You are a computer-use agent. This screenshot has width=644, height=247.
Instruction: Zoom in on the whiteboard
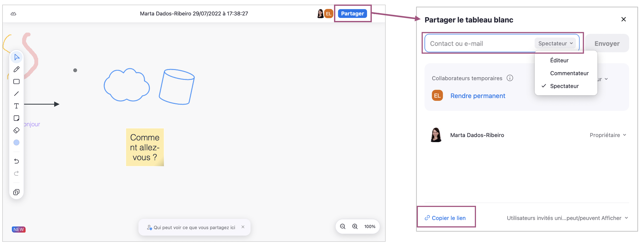pyautogui.click(x=355, y=227)
